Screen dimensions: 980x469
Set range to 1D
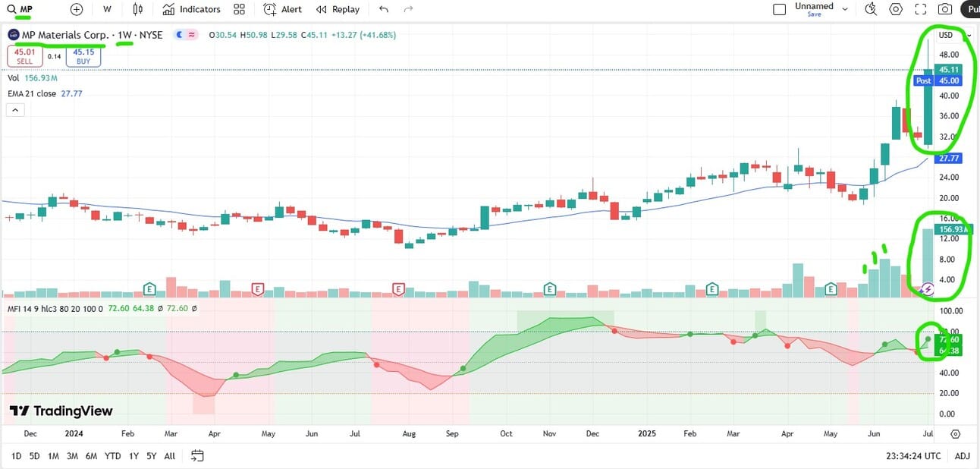15,456
